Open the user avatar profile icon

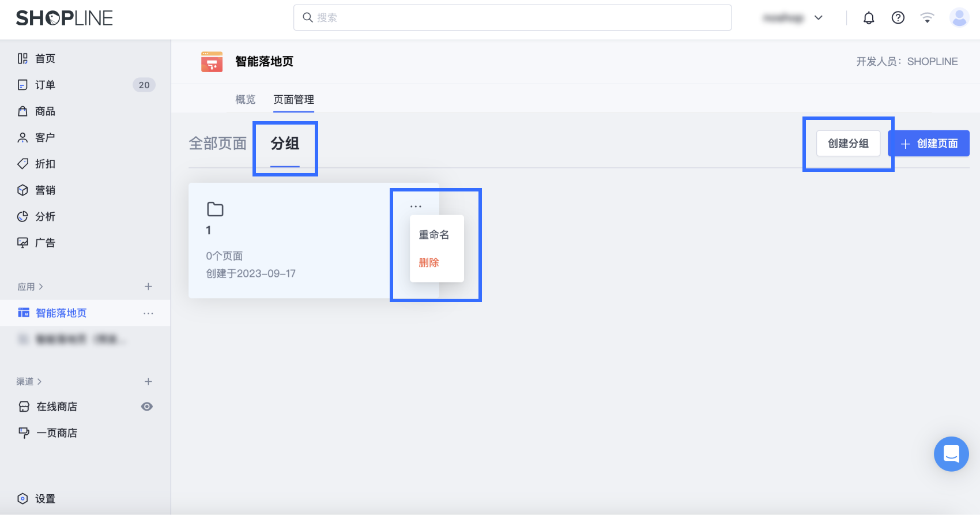[959, 18]
